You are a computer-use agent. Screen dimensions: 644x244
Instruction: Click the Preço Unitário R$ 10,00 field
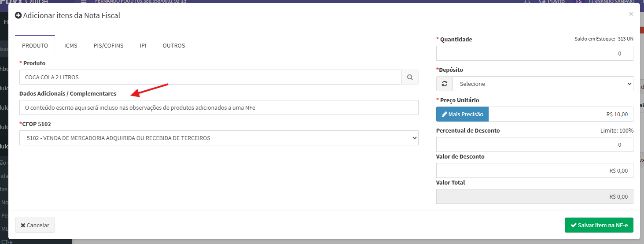coord(561,114)
